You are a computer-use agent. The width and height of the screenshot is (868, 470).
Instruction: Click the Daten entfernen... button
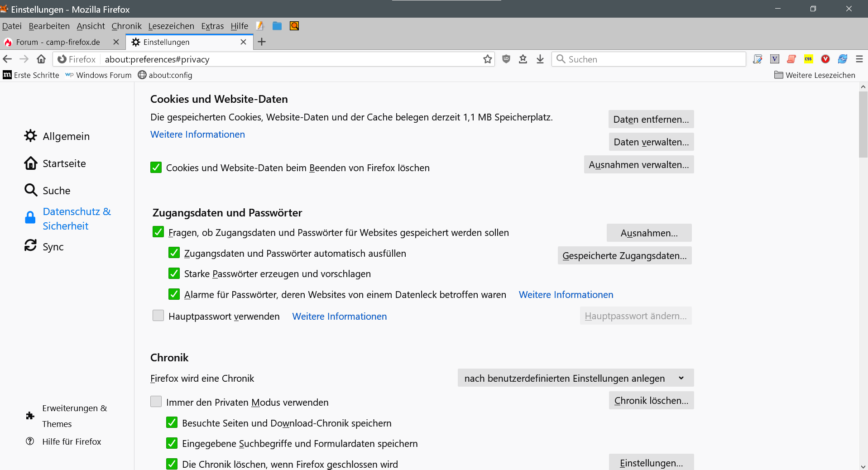click(651, 120)
